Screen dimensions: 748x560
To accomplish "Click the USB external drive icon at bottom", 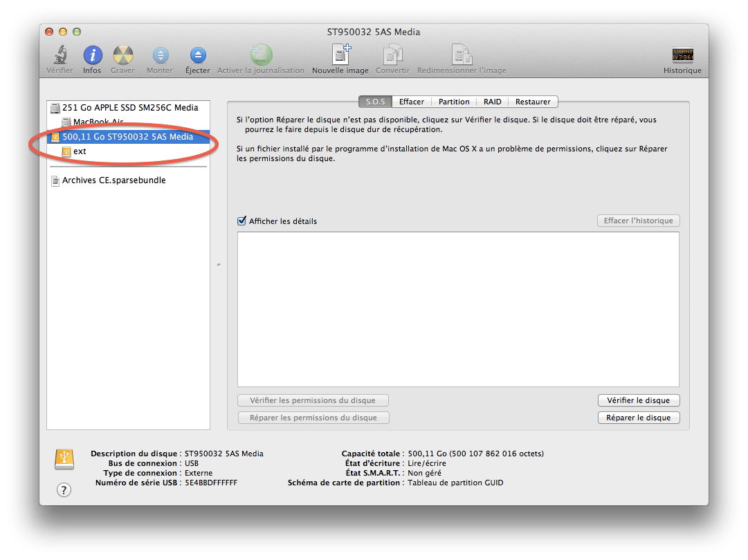I will coord(64,459).
